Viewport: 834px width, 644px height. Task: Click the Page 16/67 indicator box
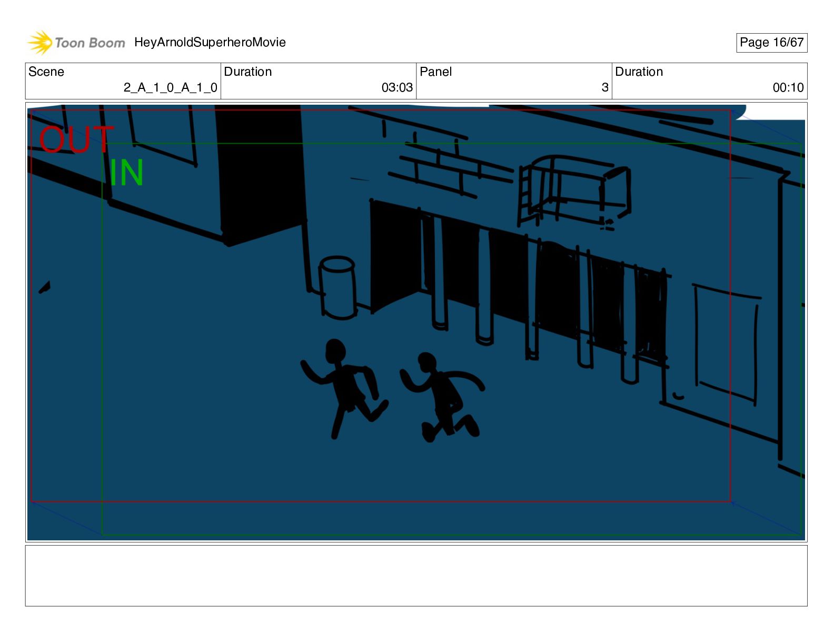[x=771, y=43]
